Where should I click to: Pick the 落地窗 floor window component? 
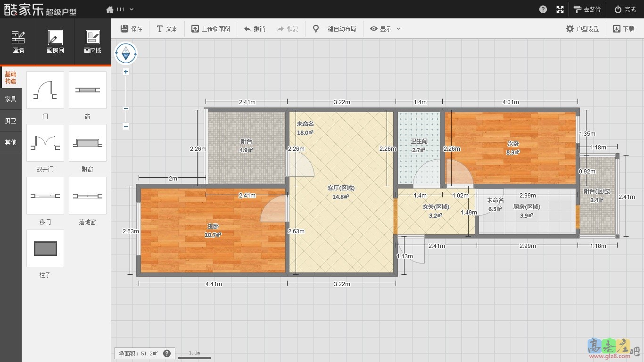[87, 196]
